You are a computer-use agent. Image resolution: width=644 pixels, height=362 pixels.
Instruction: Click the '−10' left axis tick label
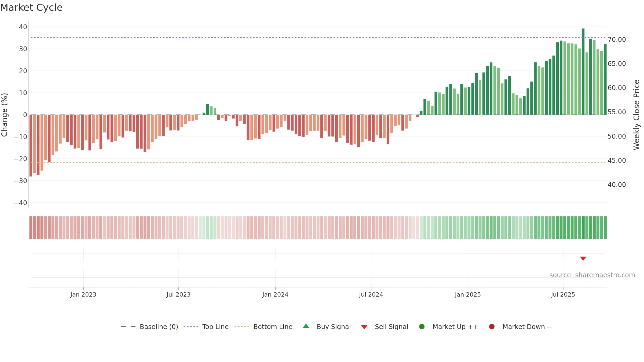tap(21, 137)
